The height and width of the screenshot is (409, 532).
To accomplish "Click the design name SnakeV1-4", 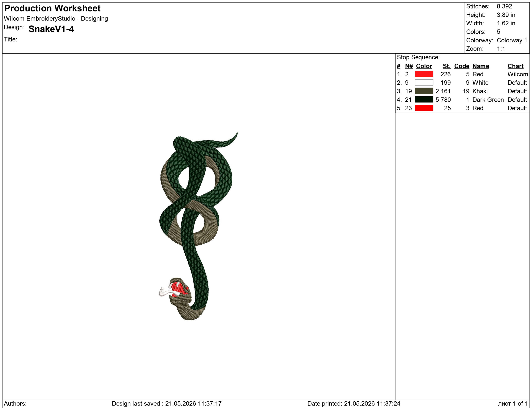I will 51,29.
